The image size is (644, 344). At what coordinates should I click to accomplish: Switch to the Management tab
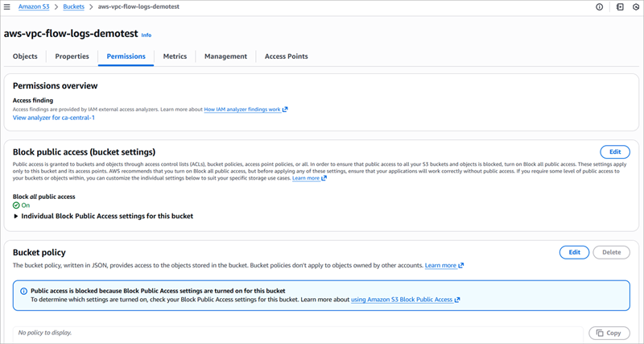226,56
